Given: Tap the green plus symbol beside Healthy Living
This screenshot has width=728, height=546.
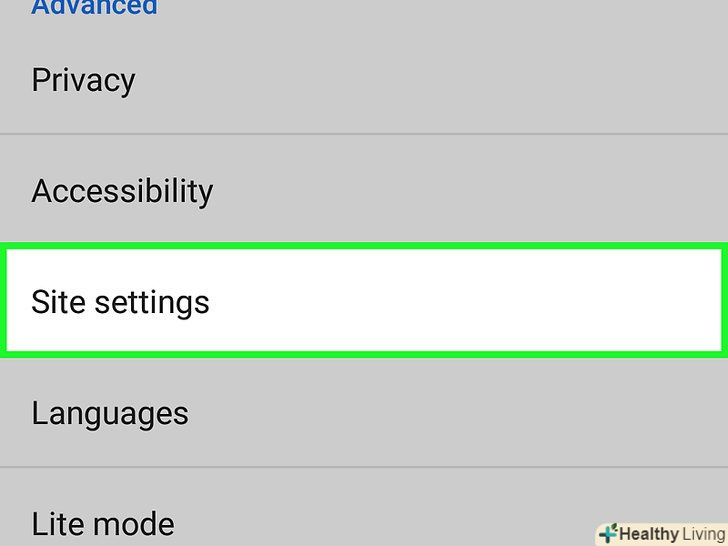Looking at the screenshot, I should [x=607, y=534].
